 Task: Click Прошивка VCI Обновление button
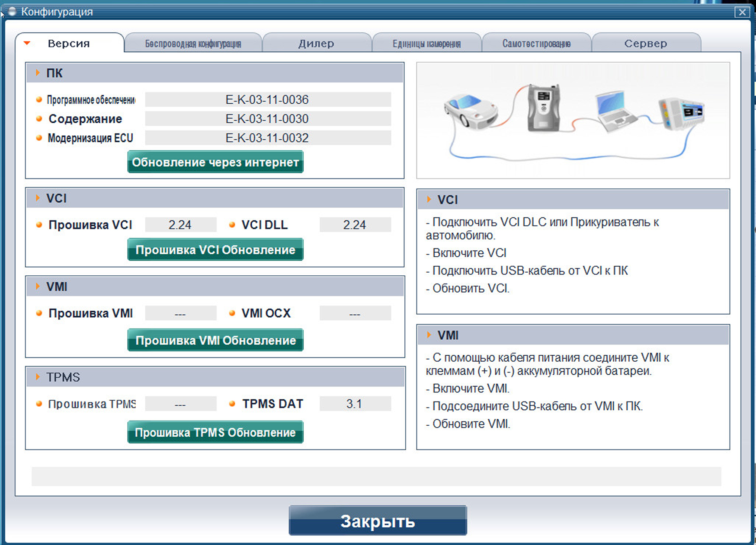point(215,250)
